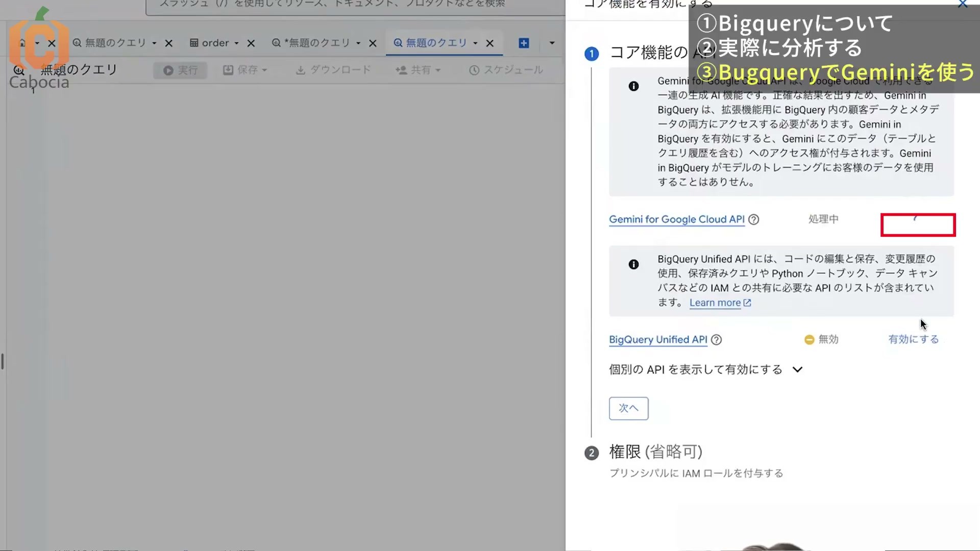Click the ダウンロード button
Screen dimensions: 980x551
point(333,70)
